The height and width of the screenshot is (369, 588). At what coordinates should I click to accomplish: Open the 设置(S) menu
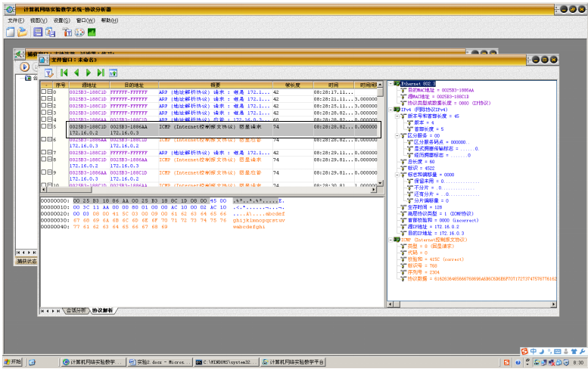click(x=61, y=20)
